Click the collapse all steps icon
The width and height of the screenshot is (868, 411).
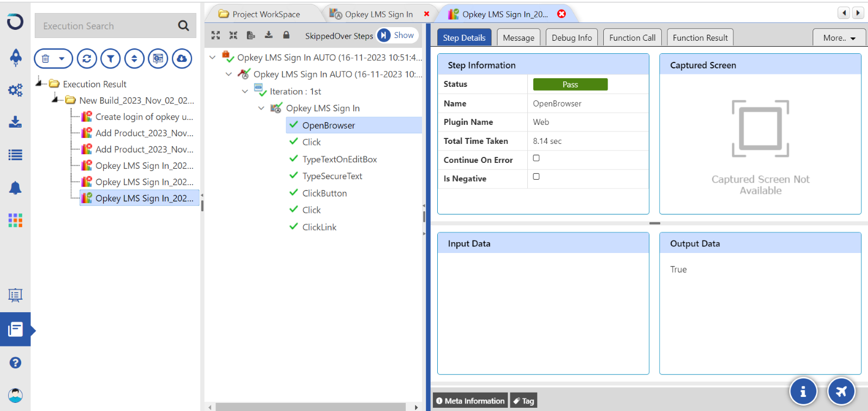233,35
